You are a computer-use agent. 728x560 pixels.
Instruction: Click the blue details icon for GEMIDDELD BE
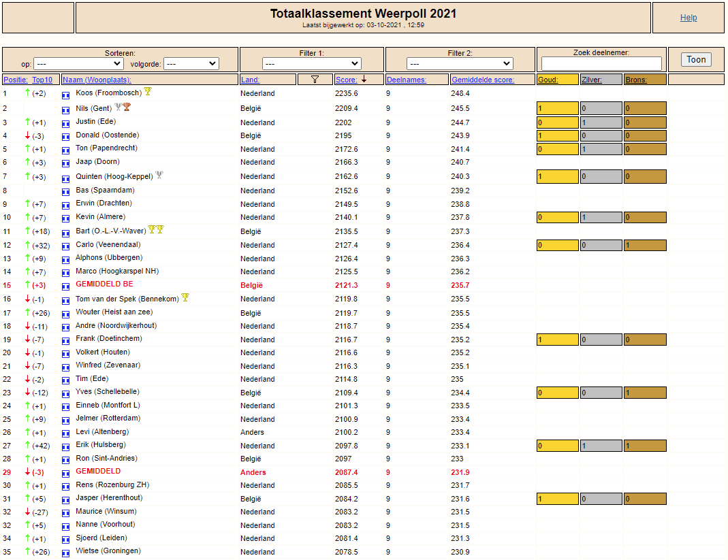65,287
